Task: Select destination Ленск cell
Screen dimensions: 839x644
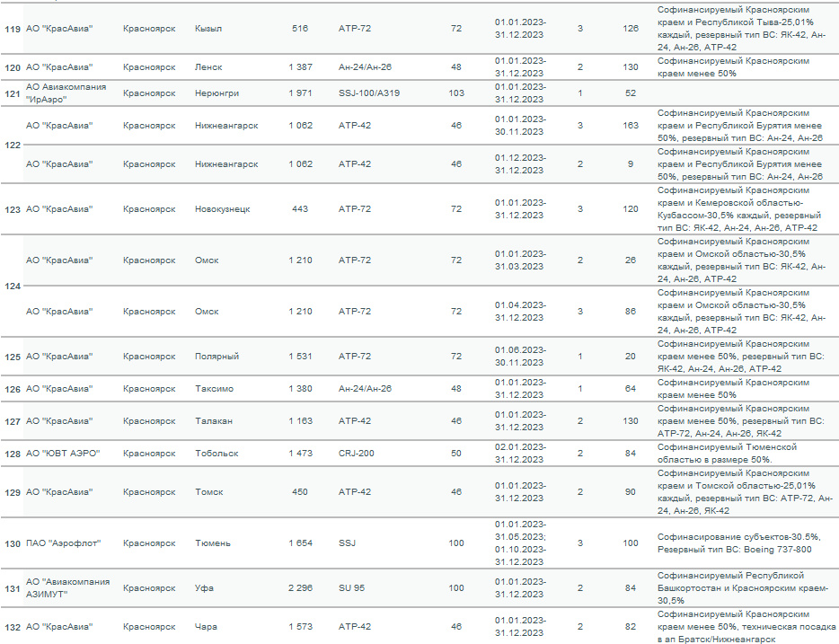Action: tap(208, 67)
